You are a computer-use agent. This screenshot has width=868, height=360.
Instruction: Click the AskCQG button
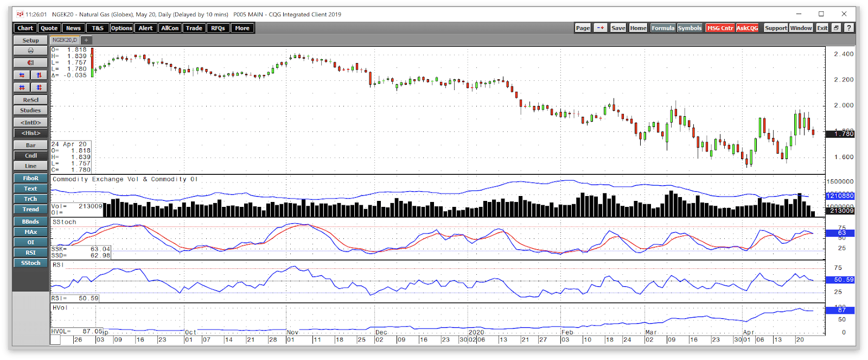747,28
